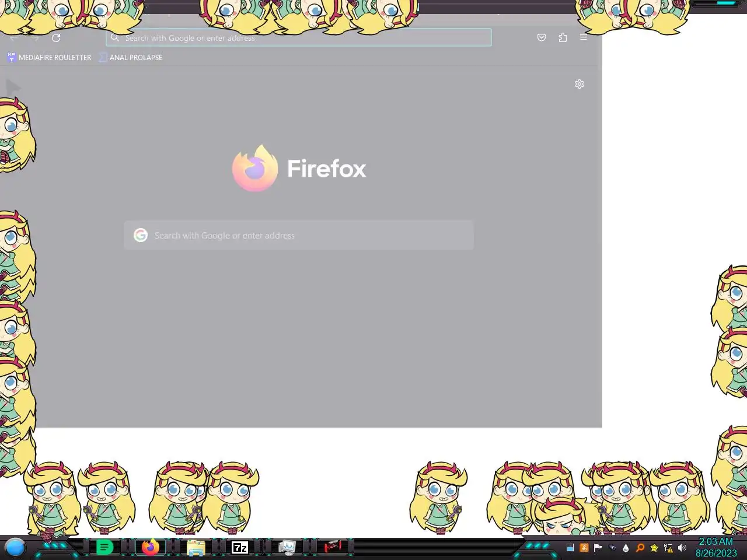Image resolution: width=747 pixels, height=560 pixels.
Task: Open the orange magnifier tray icon
Action: tap(640, 548)
